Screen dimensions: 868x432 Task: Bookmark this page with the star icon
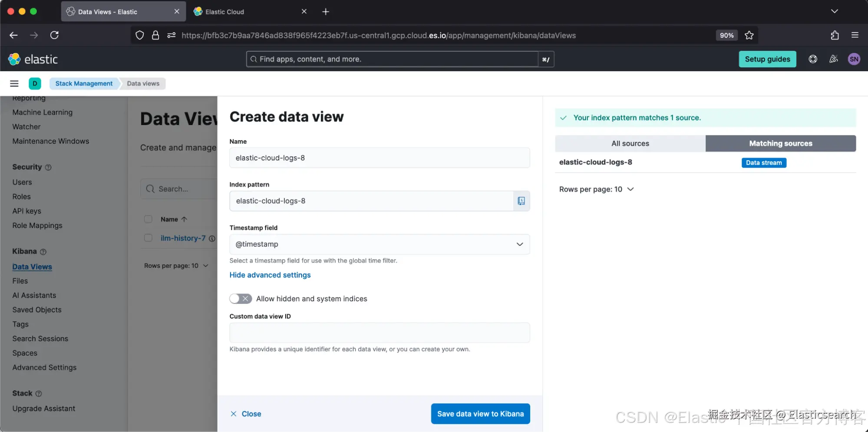tap(749, 35)
